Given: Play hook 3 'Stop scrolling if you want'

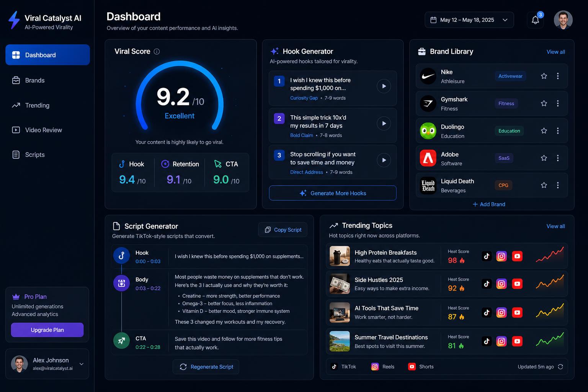Looking at the screenshot, I should click(x=384, y=160).
